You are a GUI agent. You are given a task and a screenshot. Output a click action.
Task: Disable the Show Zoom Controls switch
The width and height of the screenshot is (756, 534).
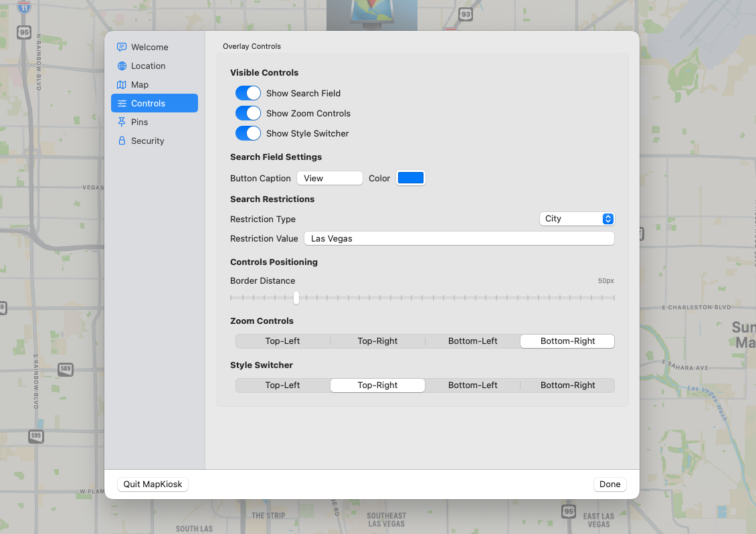click(248, 113)
